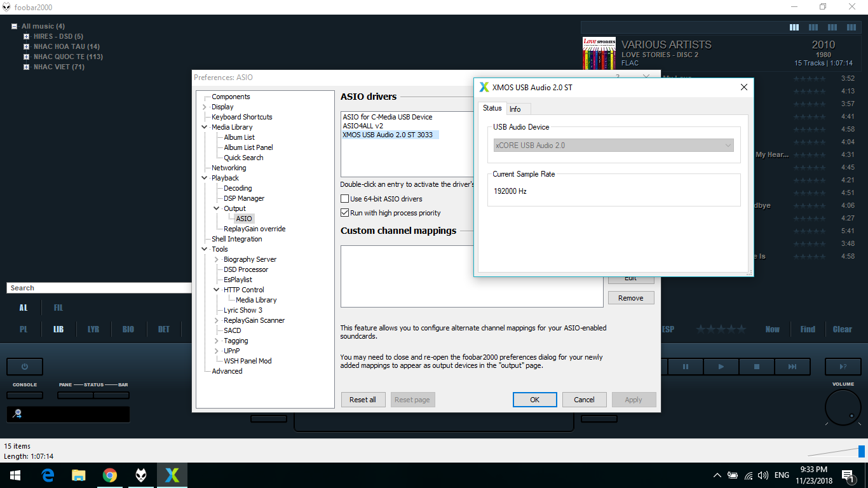Skip to the next track
The height and width of the screenshot is (488, 868).
792,367
